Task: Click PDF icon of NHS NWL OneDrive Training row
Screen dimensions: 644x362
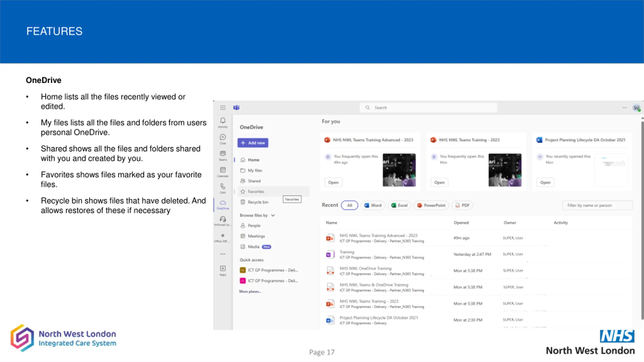Action: (x=330, y=271)
